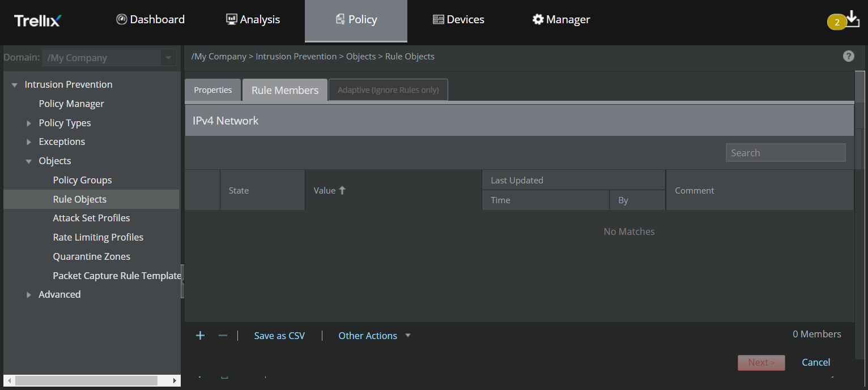Open the Dashboard section

(x=150, y=19)
